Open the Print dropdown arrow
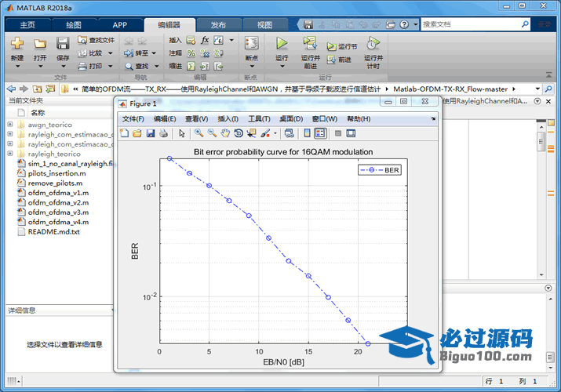 tap(110, 66)
